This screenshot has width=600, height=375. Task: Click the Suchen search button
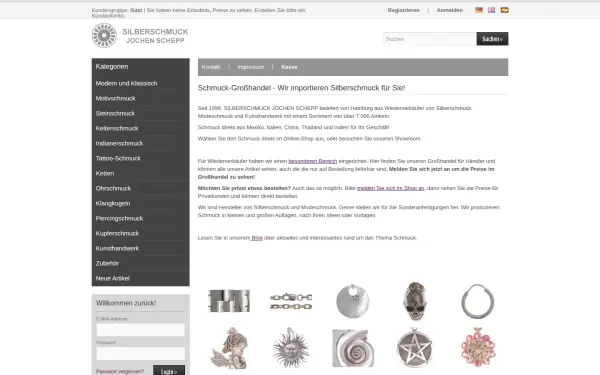click(492, 39)
